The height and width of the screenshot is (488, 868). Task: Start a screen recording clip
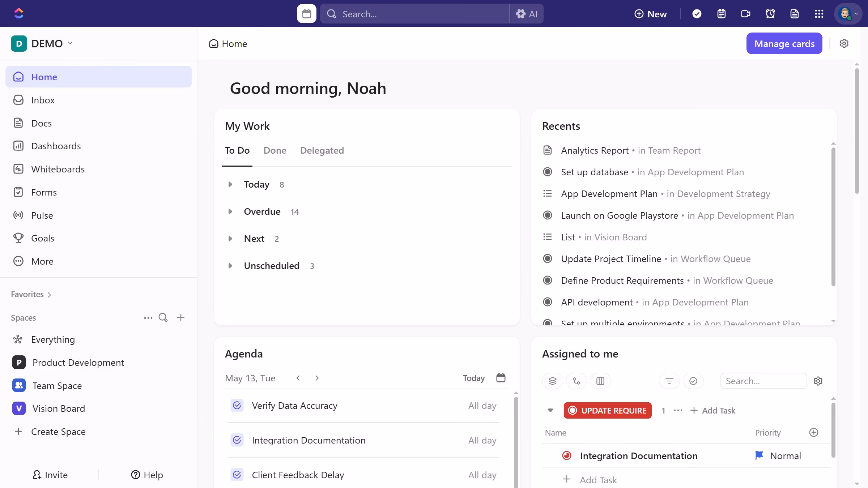coord(745,14)
